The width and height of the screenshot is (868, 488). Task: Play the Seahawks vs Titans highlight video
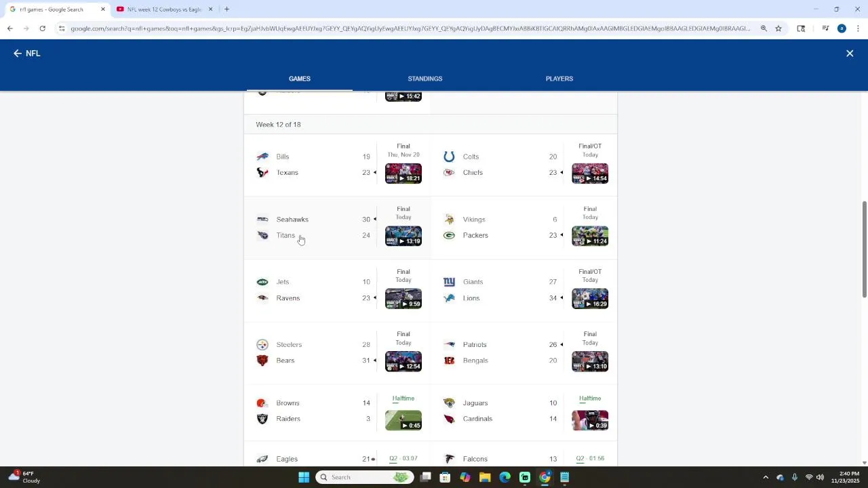[403, 236]
